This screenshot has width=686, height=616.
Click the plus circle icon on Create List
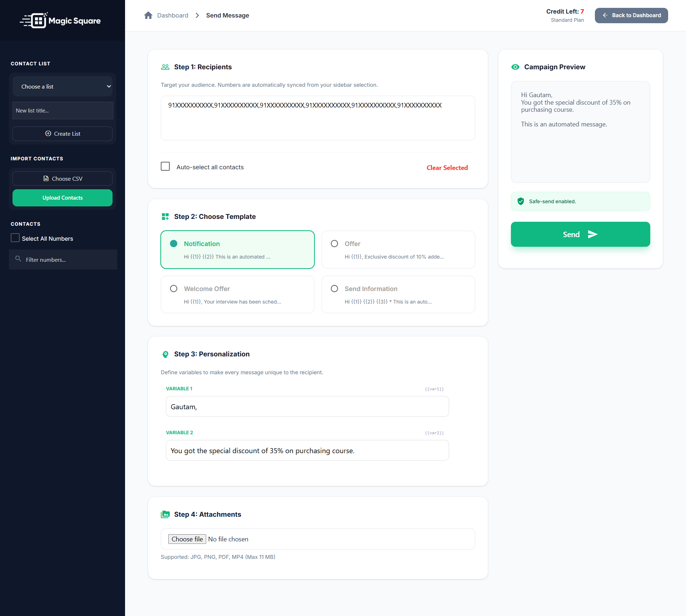pos(48,134)
